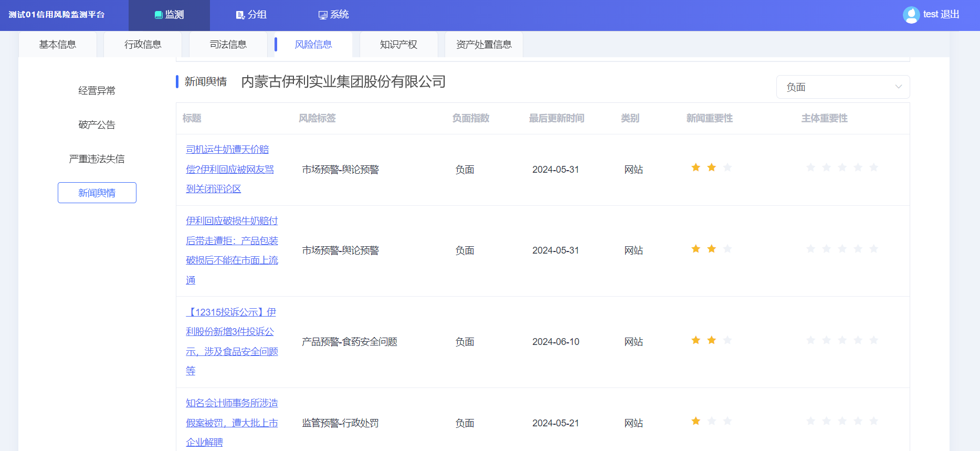Open the 12315投诉公示 news link
This screenshot has width=980, height=451.
(x=232, y=341)
